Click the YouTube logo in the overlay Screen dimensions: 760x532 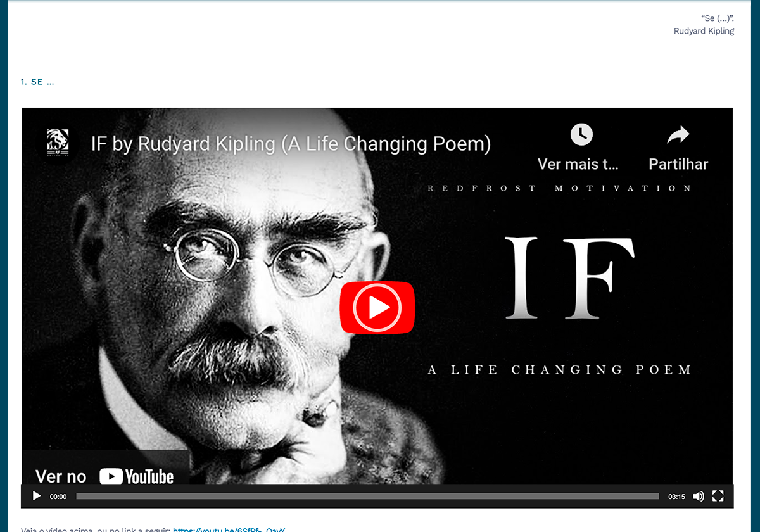tap(137, 476)
